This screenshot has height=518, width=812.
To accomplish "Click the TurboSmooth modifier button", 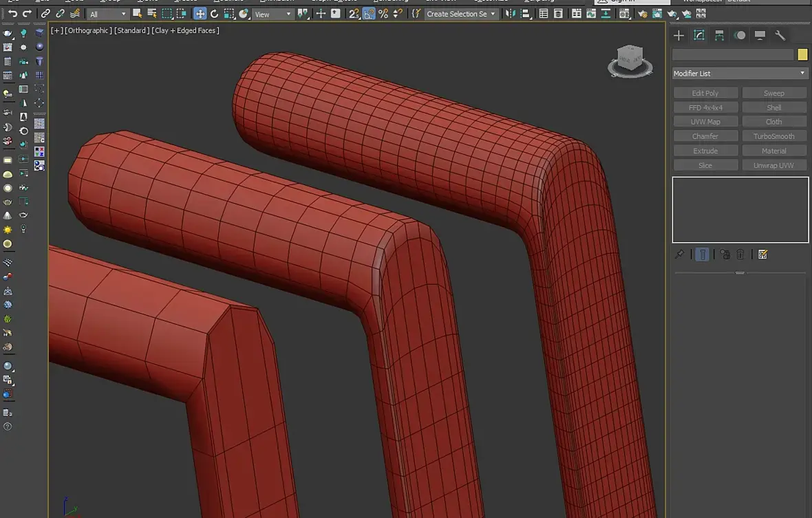I will [x=774, y=136].
